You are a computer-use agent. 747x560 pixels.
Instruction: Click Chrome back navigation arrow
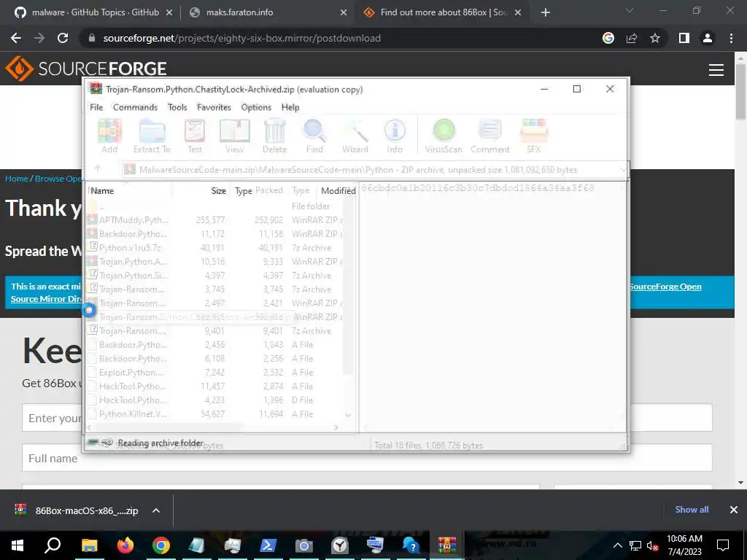tap(16, 38)
